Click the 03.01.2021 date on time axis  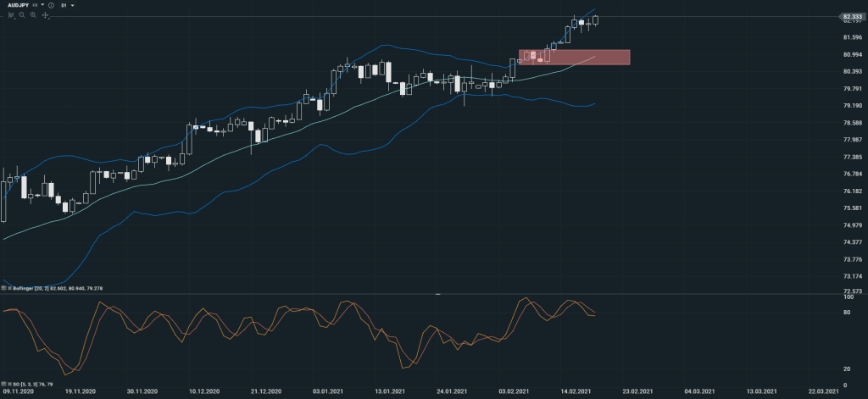(328, 391)
